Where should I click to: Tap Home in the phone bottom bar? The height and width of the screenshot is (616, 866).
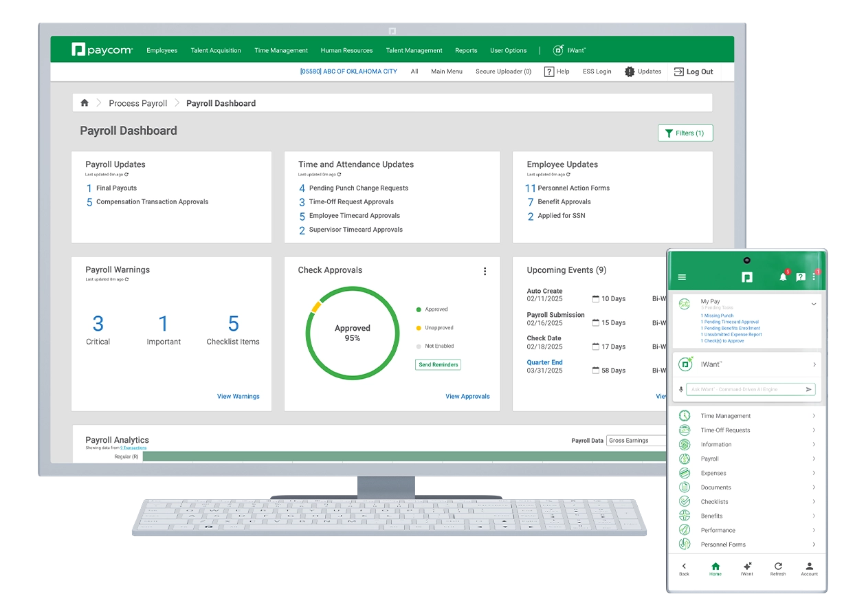point(715,569)
